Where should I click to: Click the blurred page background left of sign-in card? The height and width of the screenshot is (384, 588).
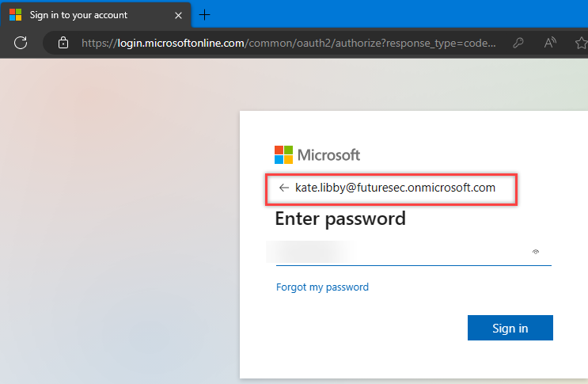[x=119, y=238]
